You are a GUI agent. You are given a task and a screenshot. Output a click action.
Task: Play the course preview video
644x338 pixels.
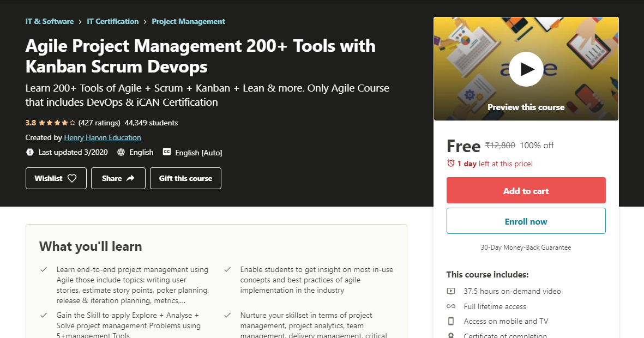pyautogui.click(x=526, y=69)
